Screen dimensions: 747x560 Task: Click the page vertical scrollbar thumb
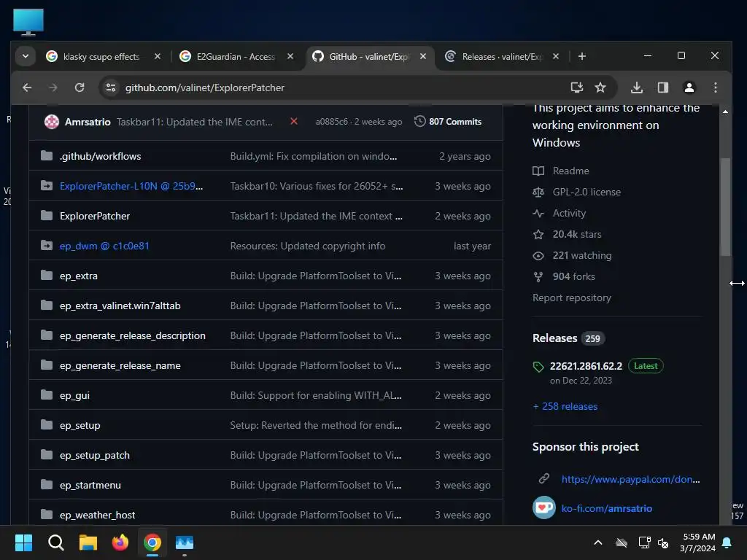click(725, 207)
